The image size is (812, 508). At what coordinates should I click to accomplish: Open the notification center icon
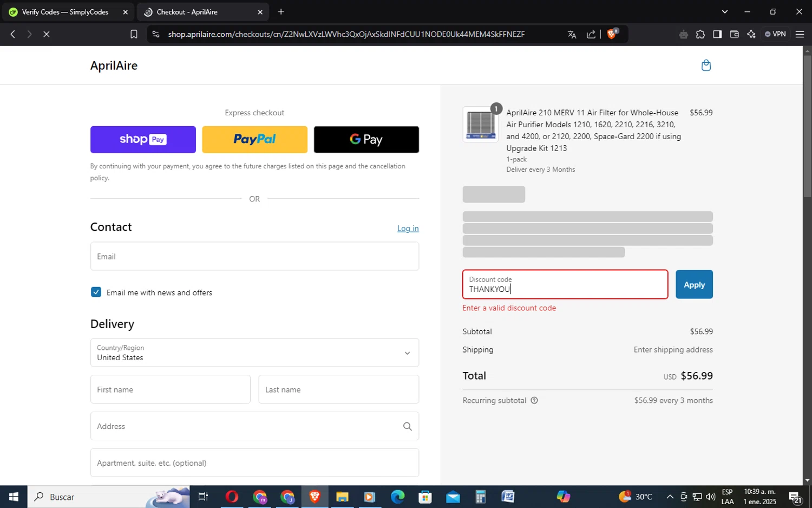[x=795, y=497]
